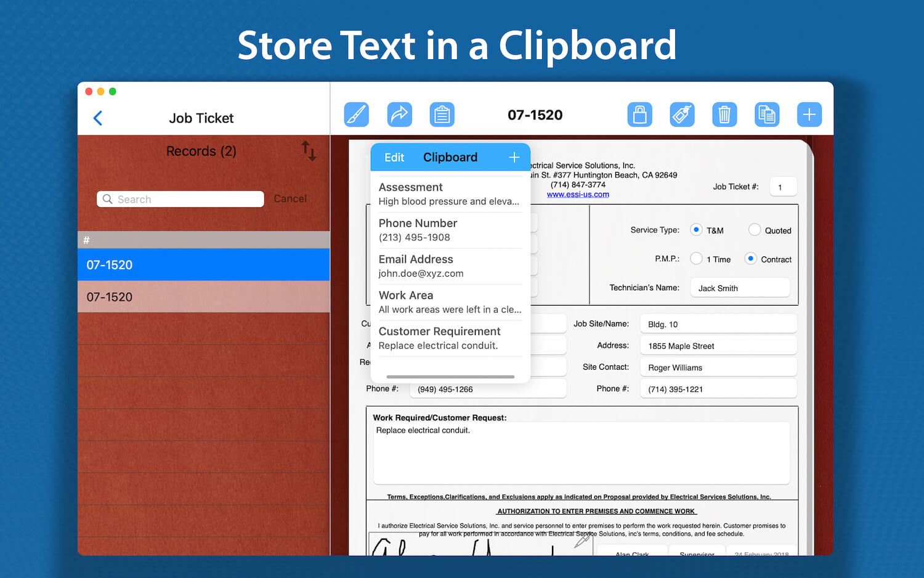Select the highlighted 07-1520 record
The image size is (924, 578).
tap(203, 264)
